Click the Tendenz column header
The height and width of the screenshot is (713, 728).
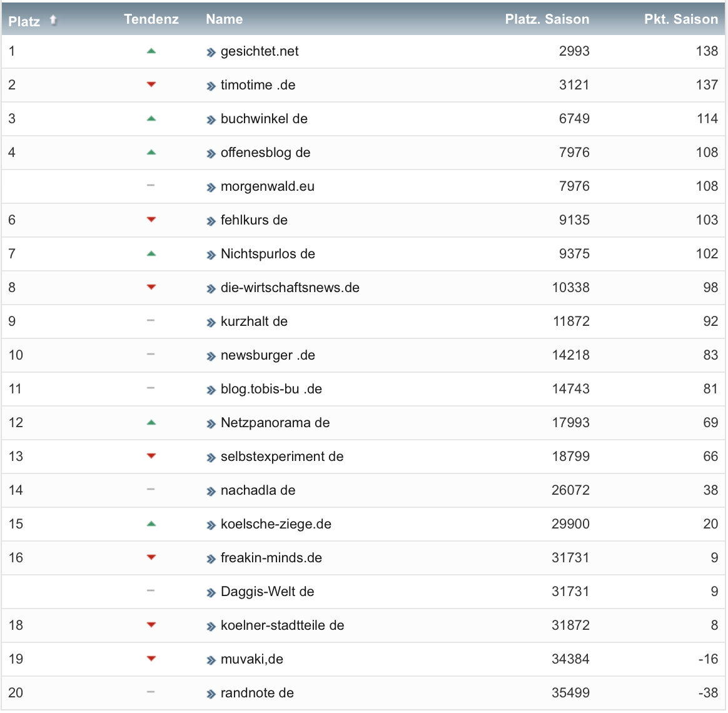[x=151, y=19]
